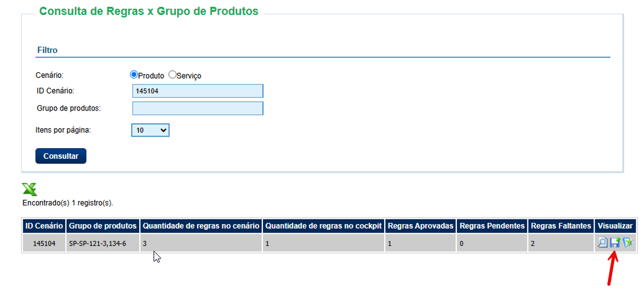This screenshot has width=644, height=292.
Task: Click the ID Cenário input field
Action: [198, 91]
